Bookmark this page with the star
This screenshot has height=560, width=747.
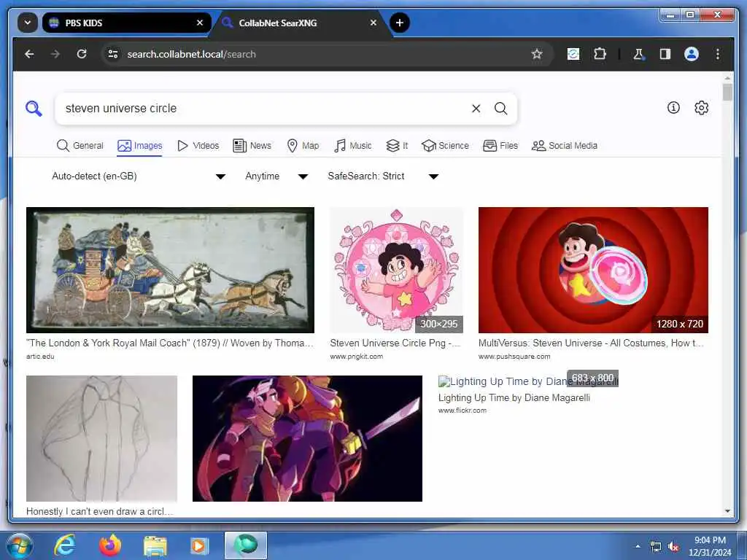537,54
